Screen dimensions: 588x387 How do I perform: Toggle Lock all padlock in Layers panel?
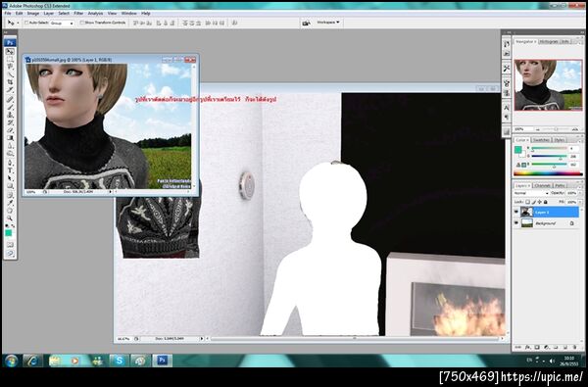tap(545, 202)
